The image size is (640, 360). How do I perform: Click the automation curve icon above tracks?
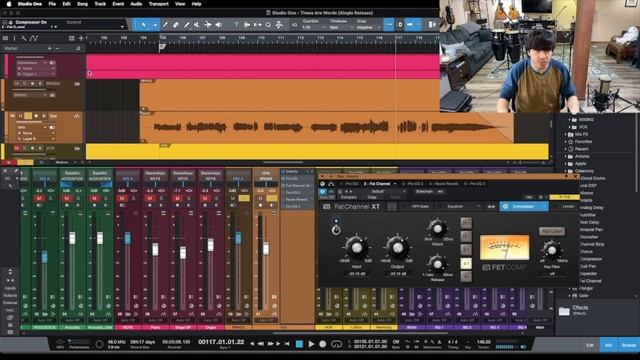(x=34, y=38)
